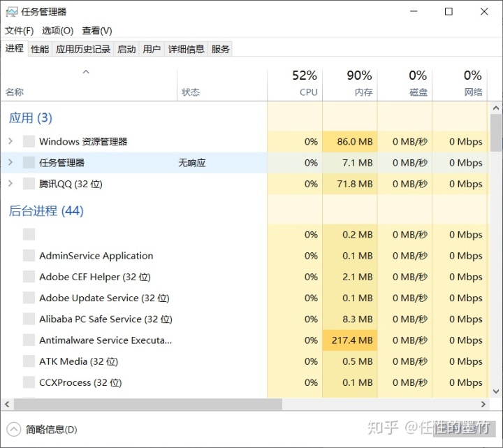Switch to the 应用历史记录 tab
503x448 pixels.
point(83,49)
